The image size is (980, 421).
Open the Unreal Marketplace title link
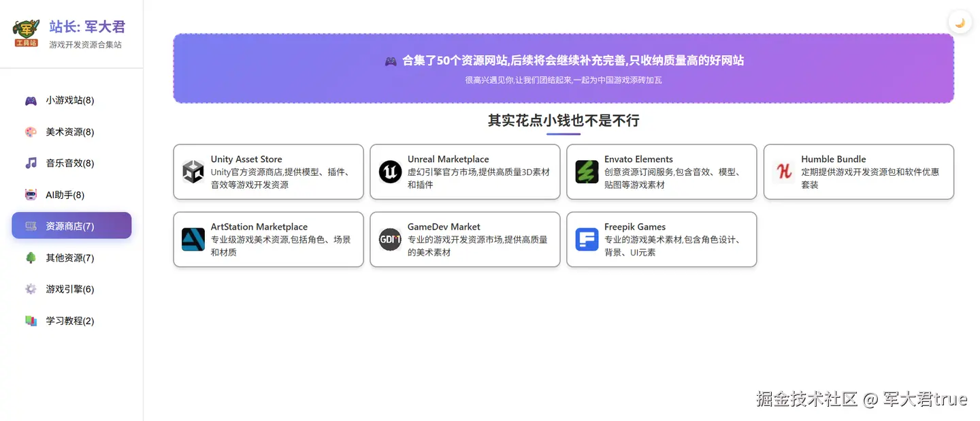pos(448,159)
